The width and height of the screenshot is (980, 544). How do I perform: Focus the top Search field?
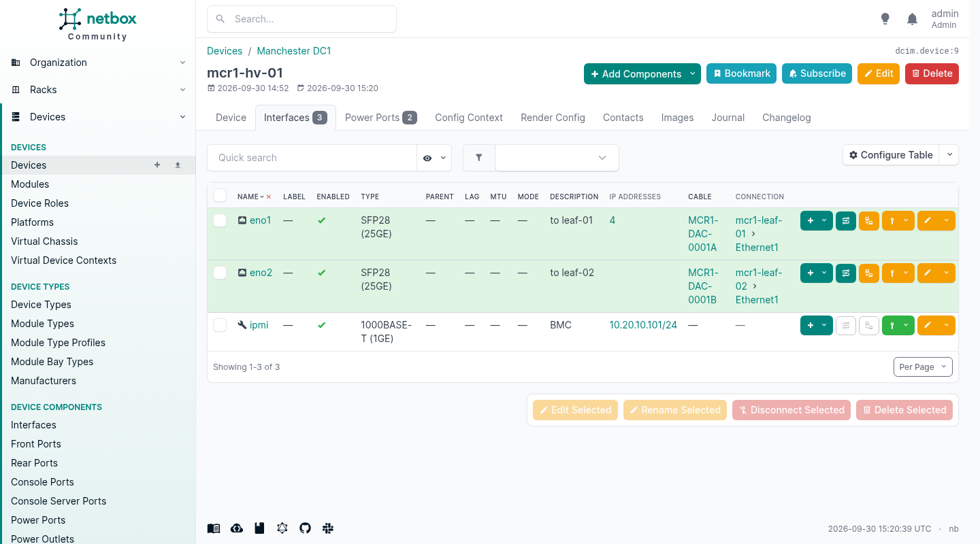click(301, 19)
